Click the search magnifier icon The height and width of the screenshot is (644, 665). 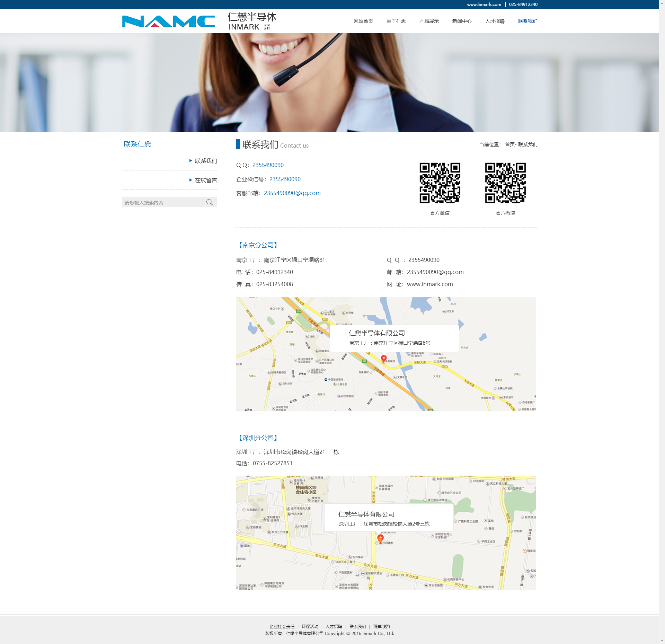point(210,202)
